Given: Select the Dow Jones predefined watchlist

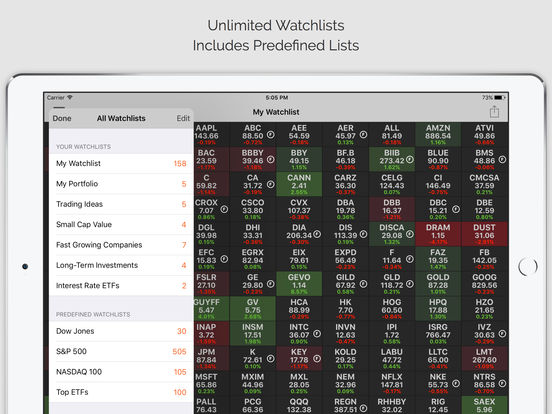Looking at the screenshot, I should coord(121,331).
